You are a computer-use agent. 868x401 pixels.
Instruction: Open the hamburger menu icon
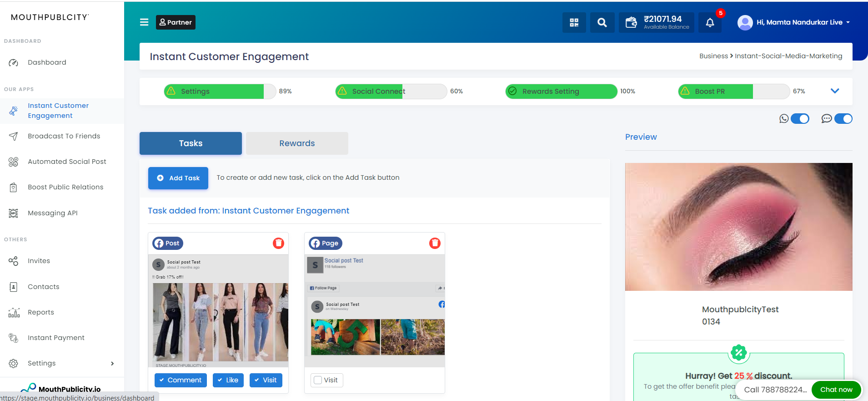tap(144, 22)
